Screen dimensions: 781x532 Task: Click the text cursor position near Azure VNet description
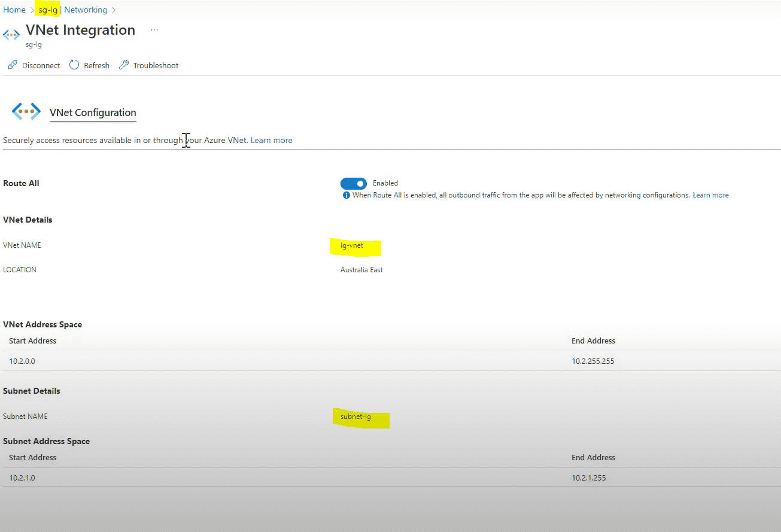click(x=186, y=140)
